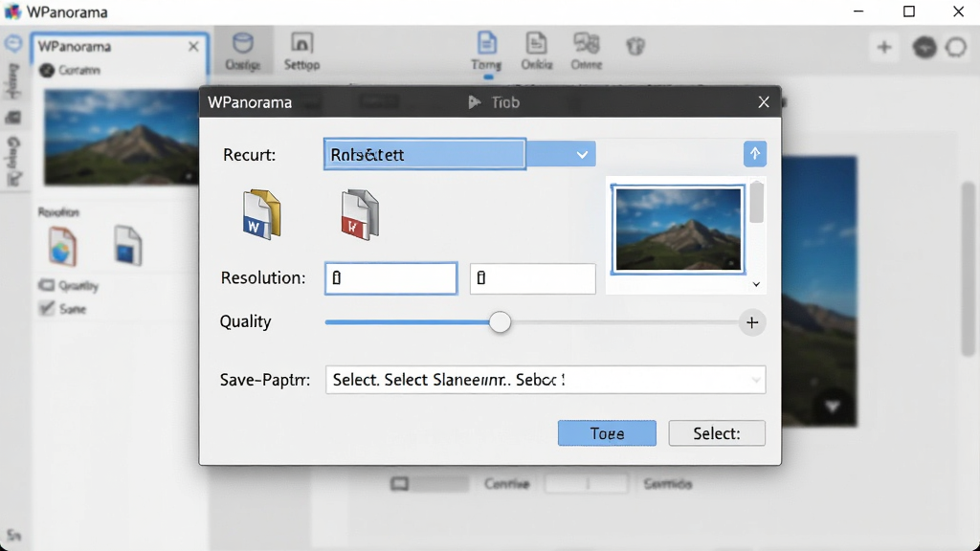Click small down chevron below thumbnail scrollbar
The image size is (980, 551).
(756, 284)
